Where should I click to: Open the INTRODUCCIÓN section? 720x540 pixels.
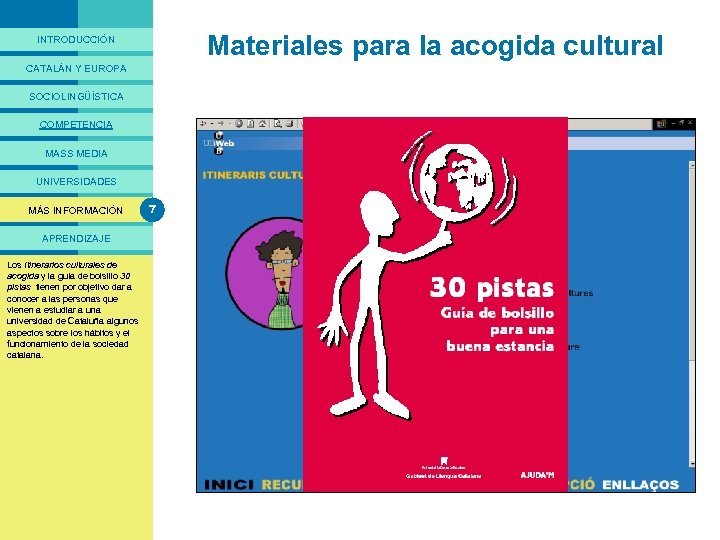(x=76, y=39)
